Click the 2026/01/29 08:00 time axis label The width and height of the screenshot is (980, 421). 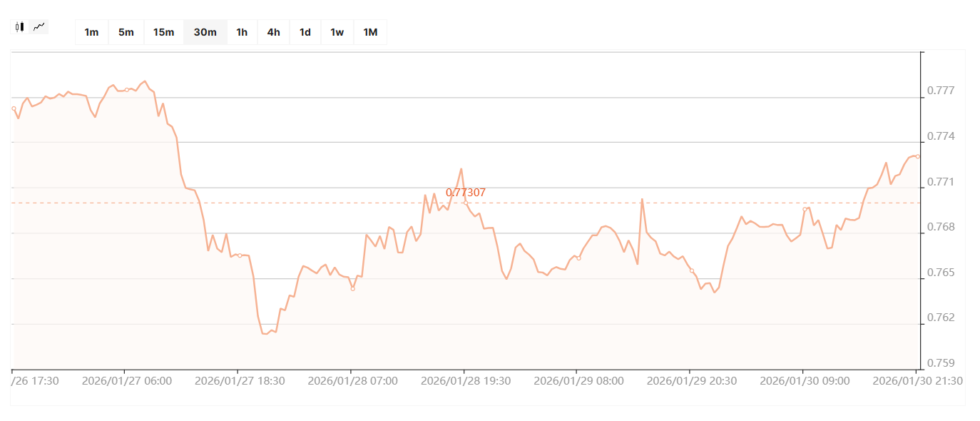(x=578, y=381)
